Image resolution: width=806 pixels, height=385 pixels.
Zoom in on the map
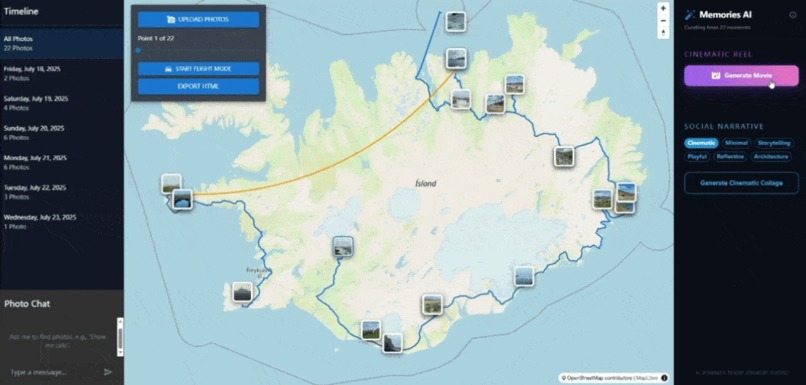click(663, 8)
